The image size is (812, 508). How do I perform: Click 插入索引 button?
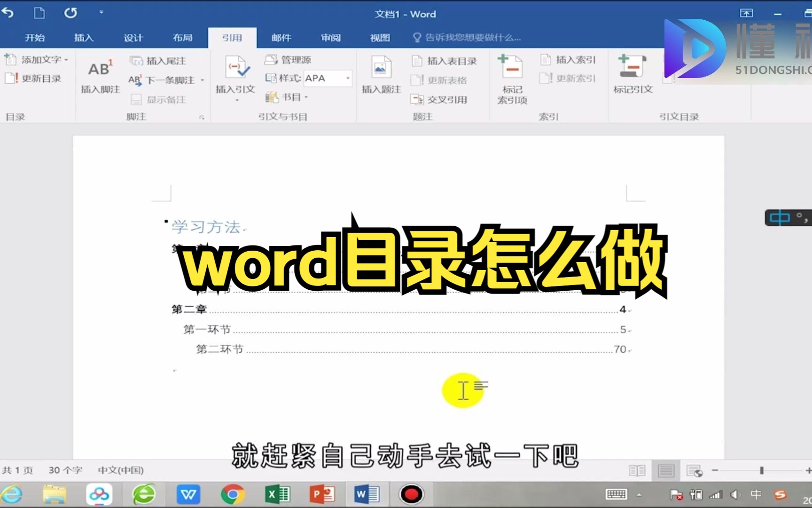click(x=568, y=60)
